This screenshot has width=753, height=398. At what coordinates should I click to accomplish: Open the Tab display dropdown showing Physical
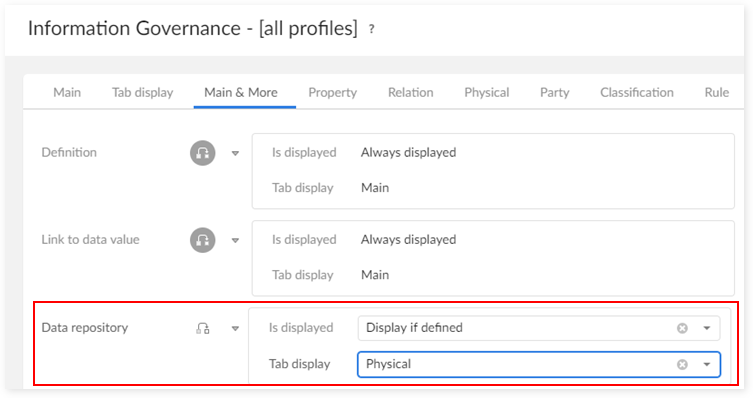[x=707, y=365]
